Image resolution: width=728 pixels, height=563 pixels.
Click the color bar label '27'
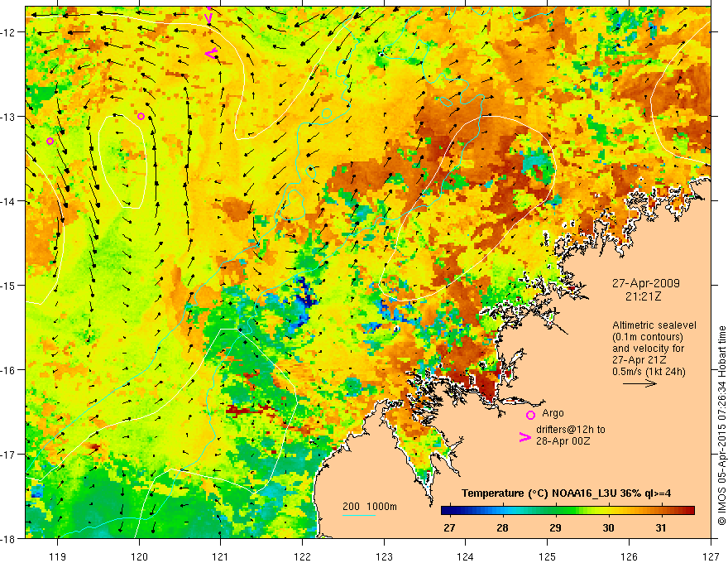[449, 527]
